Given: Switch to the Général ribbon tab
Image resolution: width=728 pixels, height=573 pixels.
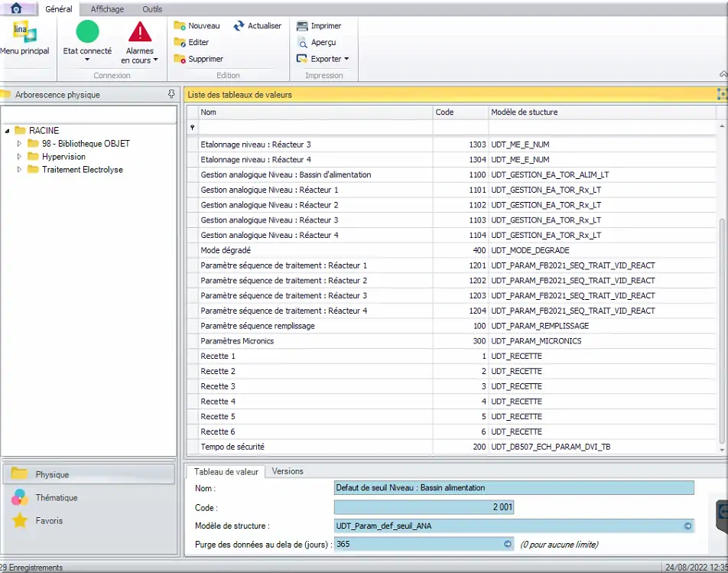Looking at the screenshot, I should 59,9.
